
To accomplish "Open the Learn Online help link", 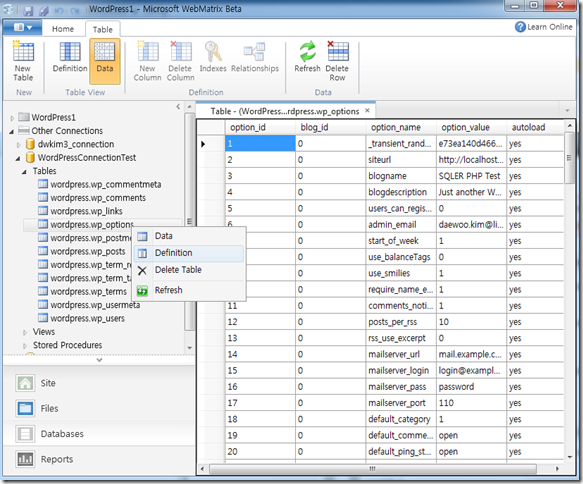I will (x=544, y=27).
